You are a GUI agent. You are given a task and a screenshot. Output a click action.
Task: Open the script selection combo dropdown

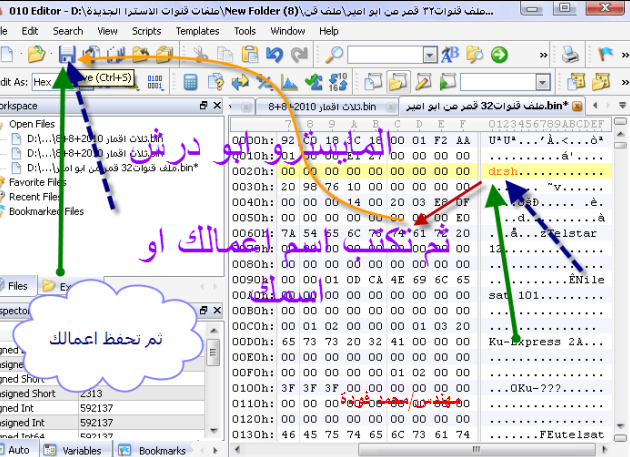click(542, 83)
